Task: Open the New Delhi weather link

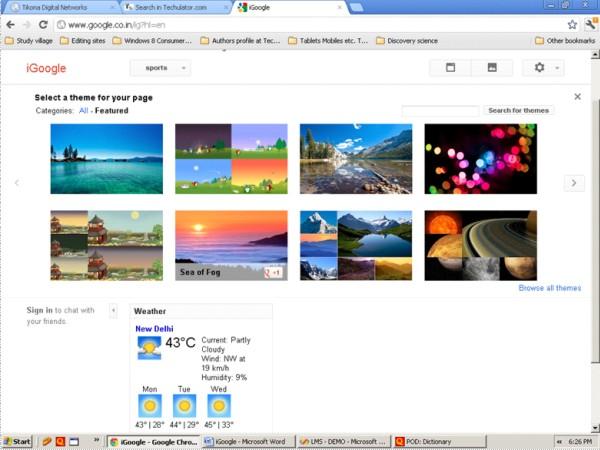Action: pos(154,329)
